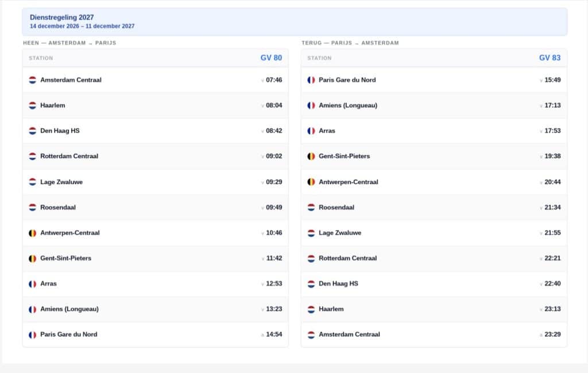Select the 17:53 time for Arras
Screen dimensions: 588x373
[552, 131]
